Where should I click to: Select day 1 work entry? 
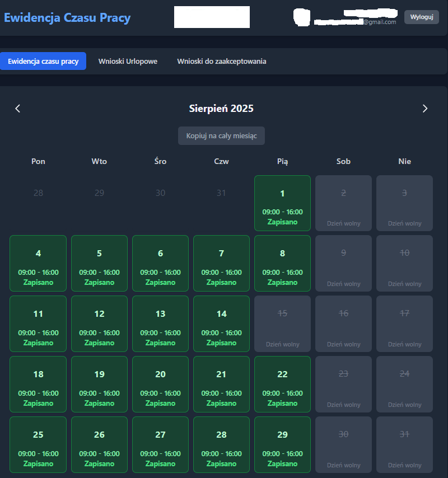[x=282, y=203]
